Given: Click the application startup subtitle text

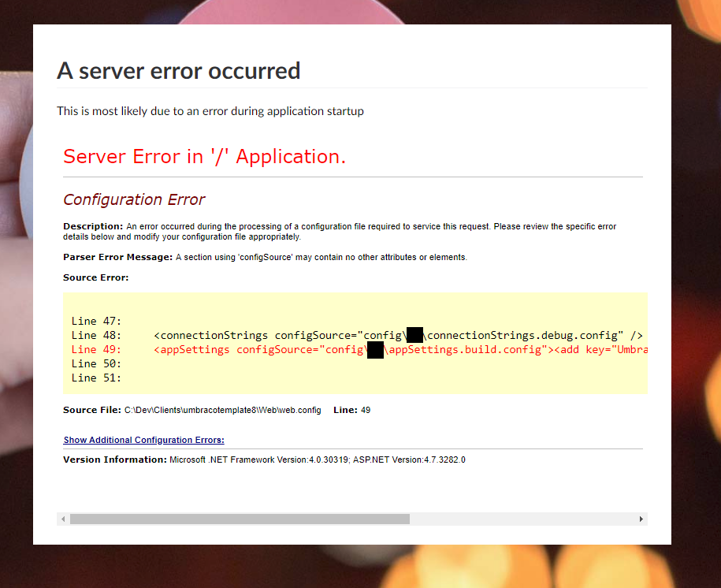Looking at the screenshot, I should coord(210,111).
